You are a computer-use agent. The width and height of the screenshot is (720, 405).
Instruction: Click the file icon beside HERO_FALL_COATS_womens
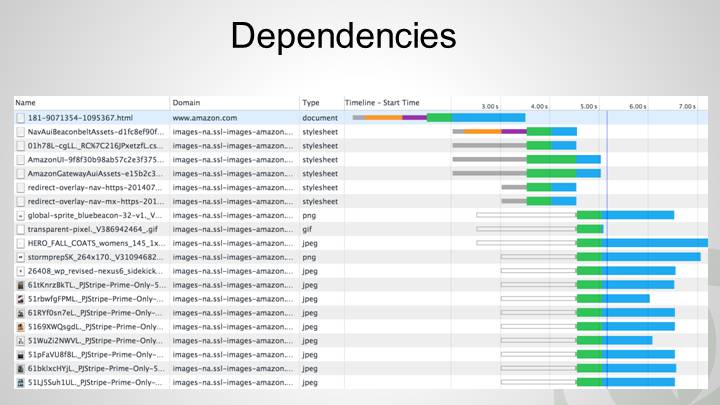click(20, 243)
